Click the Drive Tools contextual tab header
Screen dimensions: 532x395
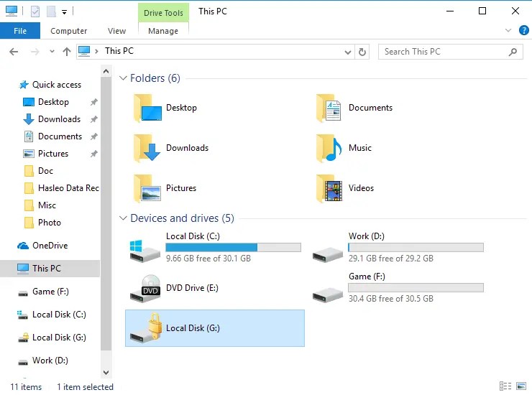click(163, 13)
